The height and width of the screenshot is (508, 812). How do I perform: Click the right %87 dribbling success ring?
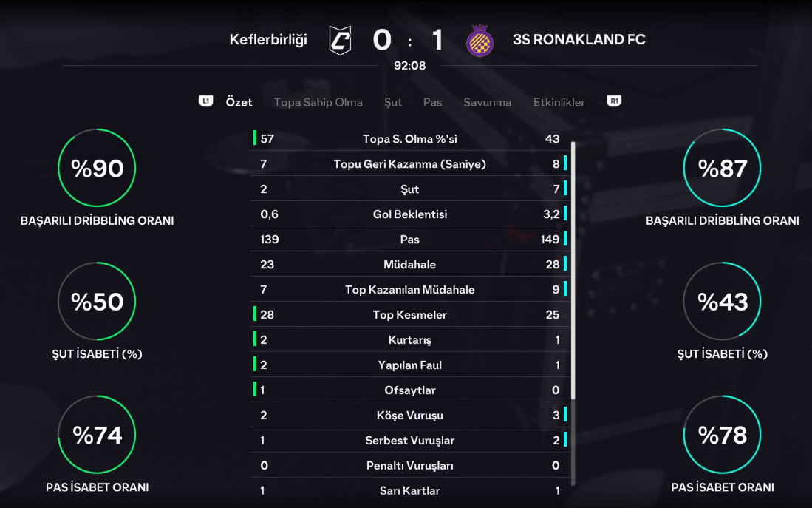pyautogui.click(x=723, y=169)
